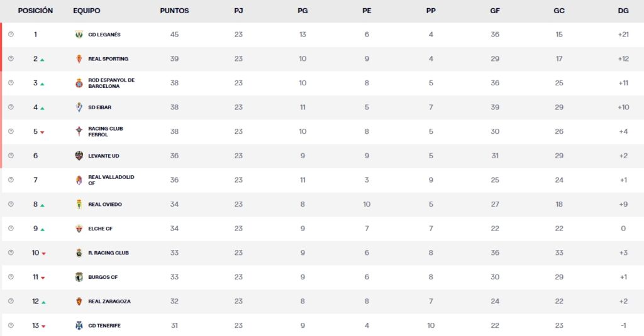Click the Burgos CF club crest
The width and height of the screenshot is (644, 336).
[79, 277]
